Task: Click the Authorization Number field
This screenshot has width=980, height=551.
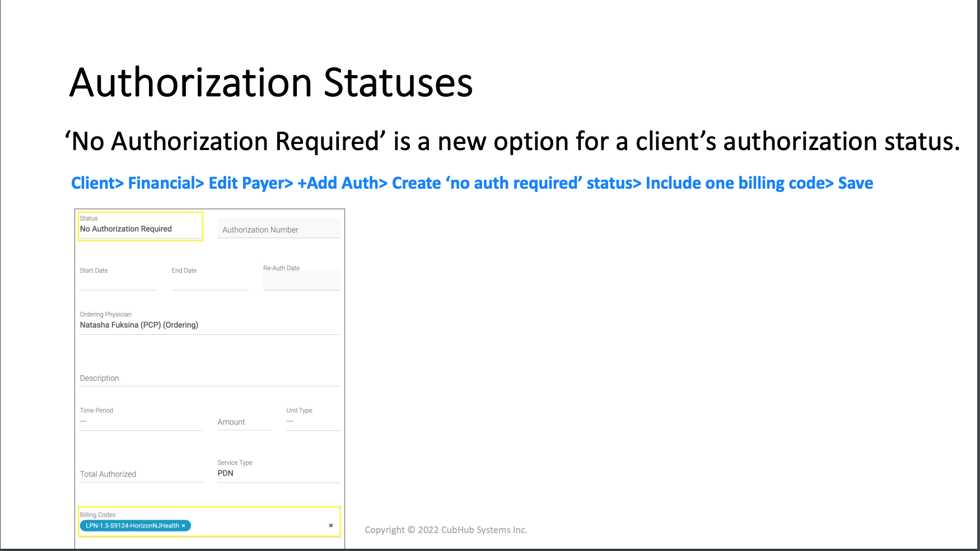Action: point(278,229)
